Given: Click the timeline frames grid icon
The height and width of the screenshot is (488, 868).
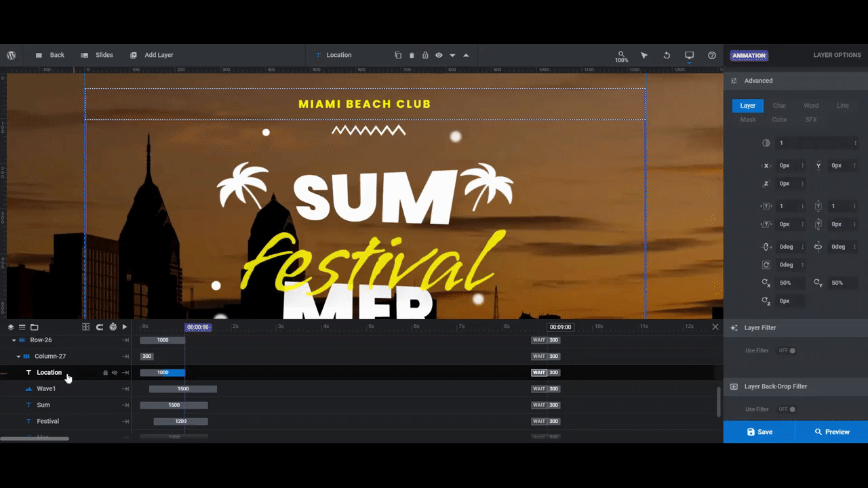Looking at the screenshot, I should 85,327.
